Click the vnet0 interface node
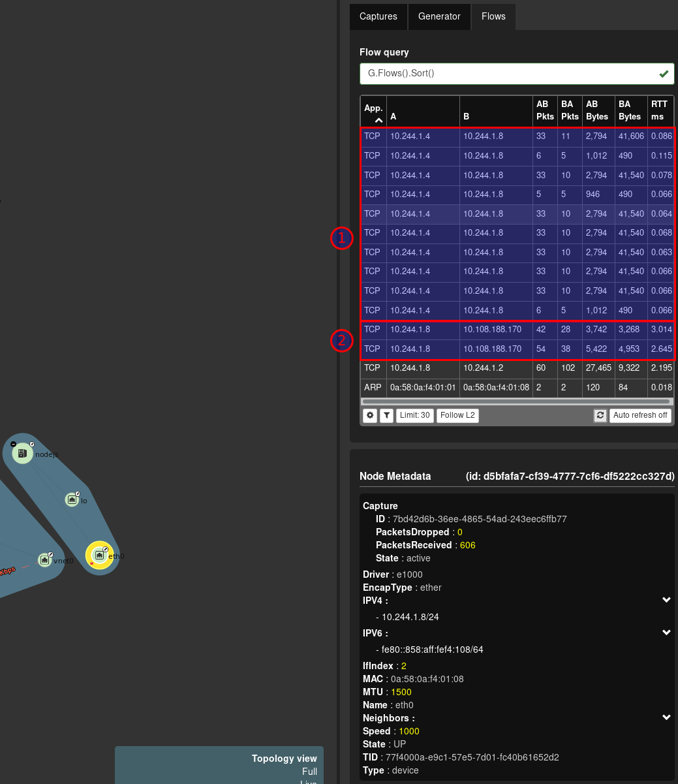 coord(44,559)
